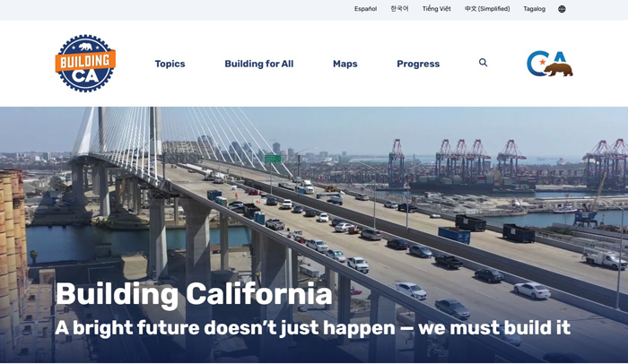Image resolution: width=628 pixels, height=364 pixels.
Task: Click the brown silo building at left
Action: pyautogui.click(x=13, y=256)
